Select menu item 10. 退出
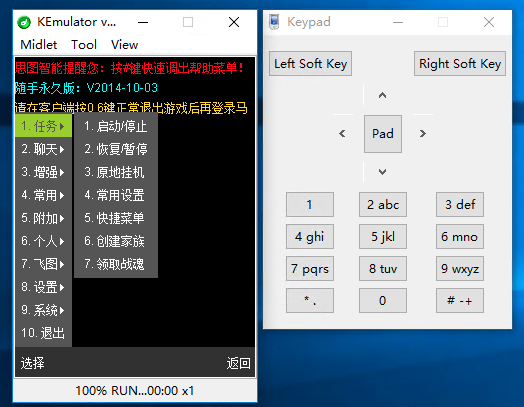The image size is (524, 407). [x=43, y=333]
